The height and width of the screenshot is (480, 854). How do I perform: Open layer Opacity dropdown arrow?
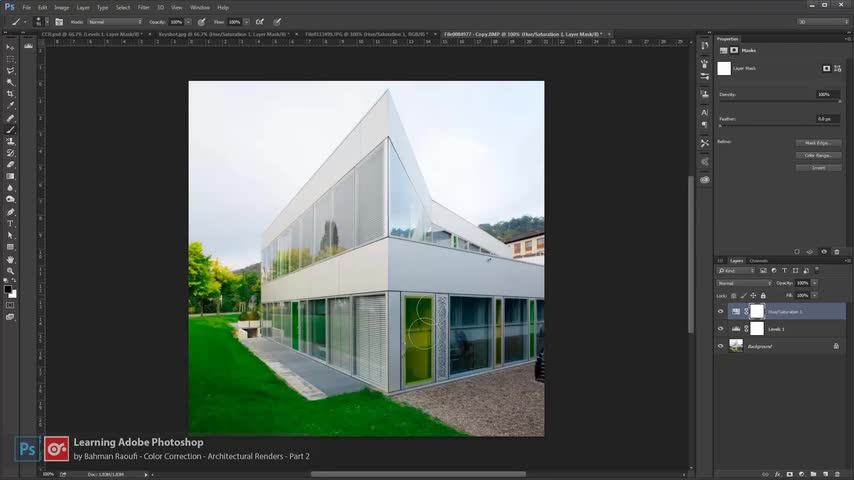pos(815,283)
